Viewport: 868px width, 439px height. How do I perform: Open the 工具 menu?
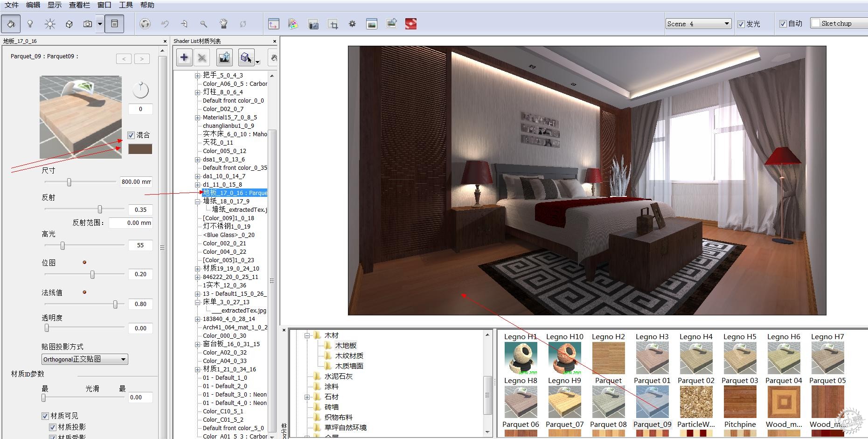pyautogui.click(x=126, y=5)
